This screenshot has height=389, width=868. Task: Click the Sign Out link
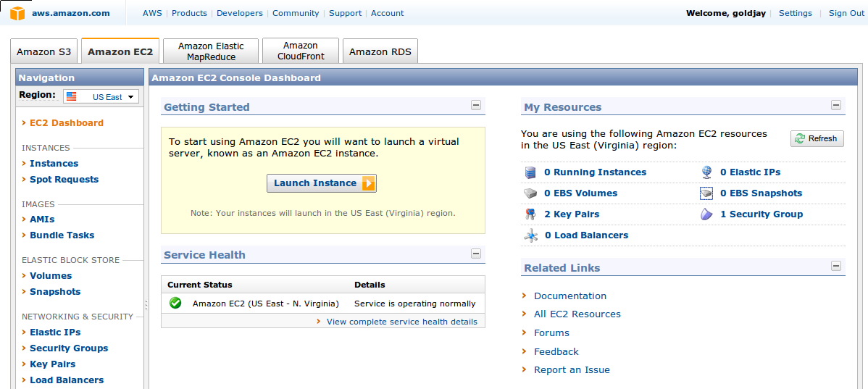click(x=846, y=13)
